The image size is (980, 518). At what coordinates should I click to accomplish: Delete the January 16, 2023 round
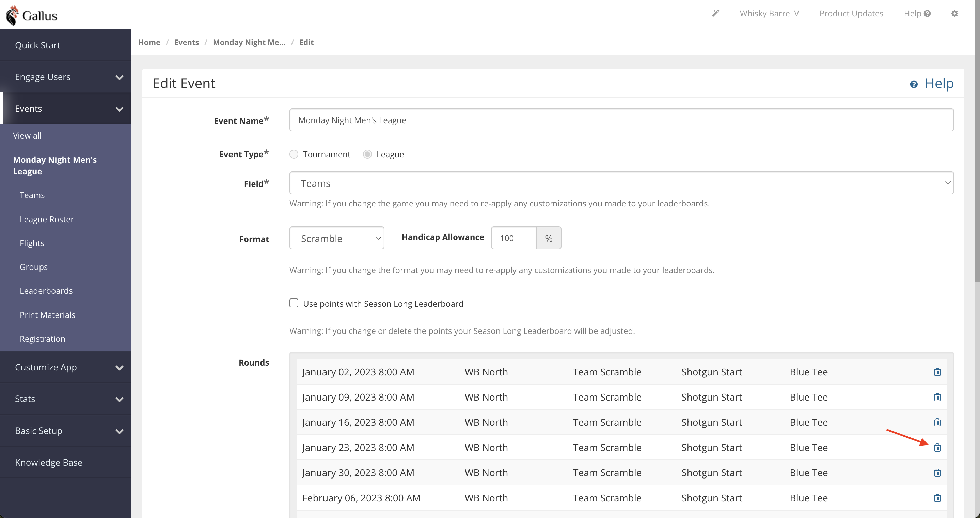pyautogui.click(x=937, y=422)
